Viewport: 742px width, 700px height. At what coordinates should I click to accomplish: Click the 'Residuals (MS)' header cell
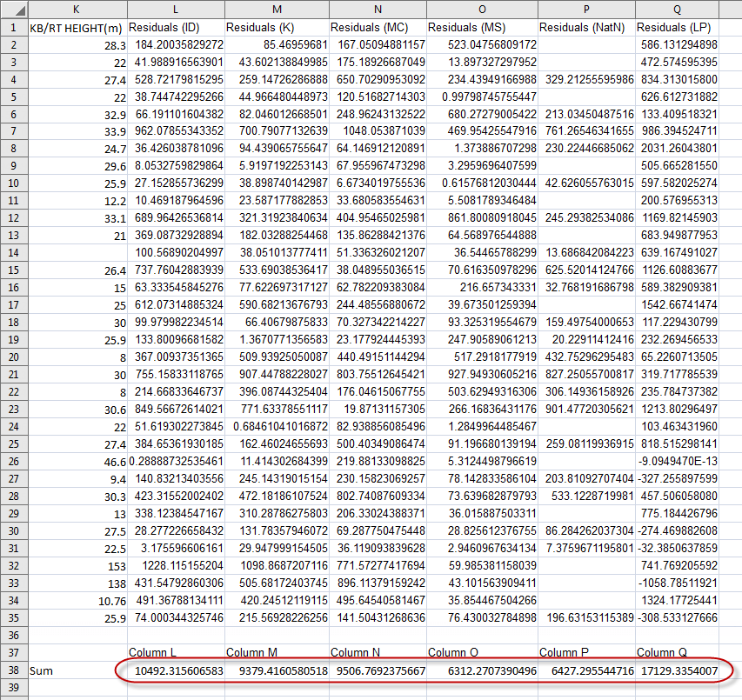(482, 28)
